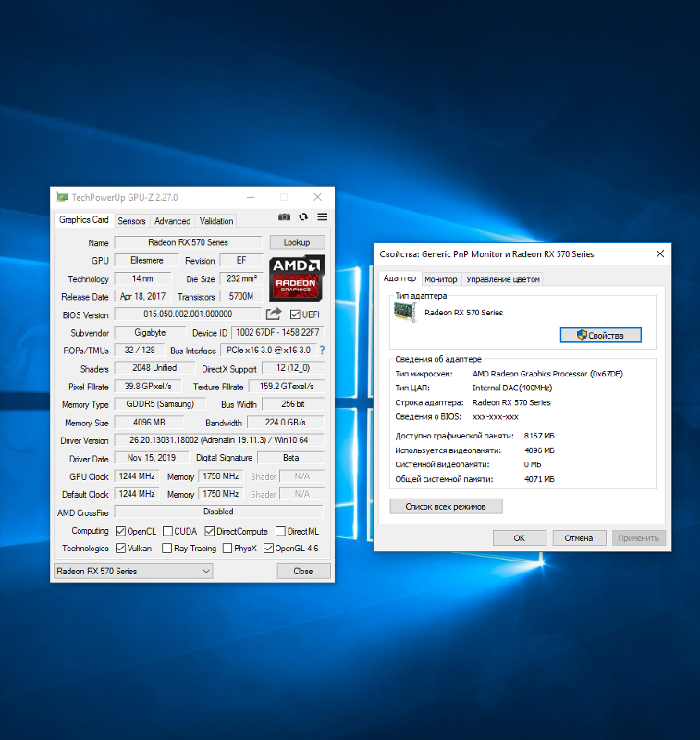The width and height of the screenshot is (700, 740).
Task: Click the Lookup button
Action: [297, 242]
